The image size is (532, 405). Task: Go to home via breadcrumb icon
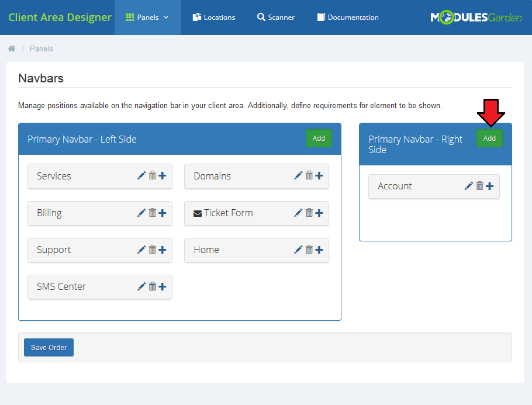pos(12,49)
